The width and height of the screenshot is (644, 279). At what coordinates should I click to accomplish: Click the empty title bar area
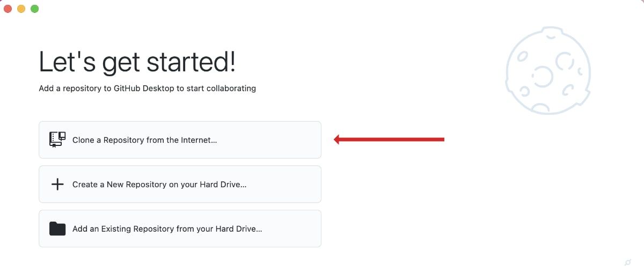click(x=322, y=9)
